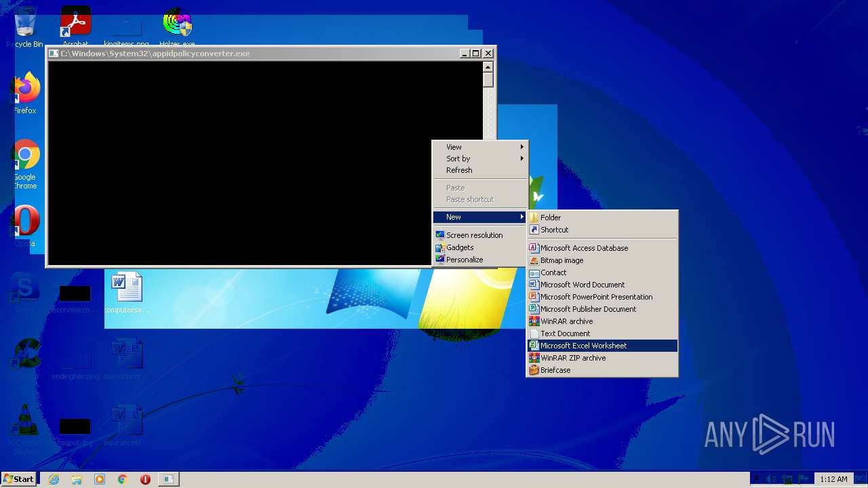Expand the Sort by submenu
The width and height of the screenshot is (868, 488).
480,159
